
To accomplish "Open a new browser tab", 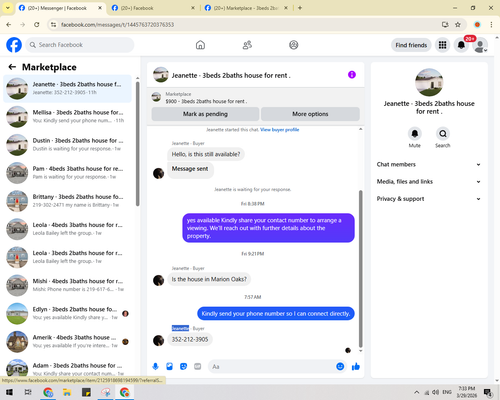I will click(x=300, y=8).
